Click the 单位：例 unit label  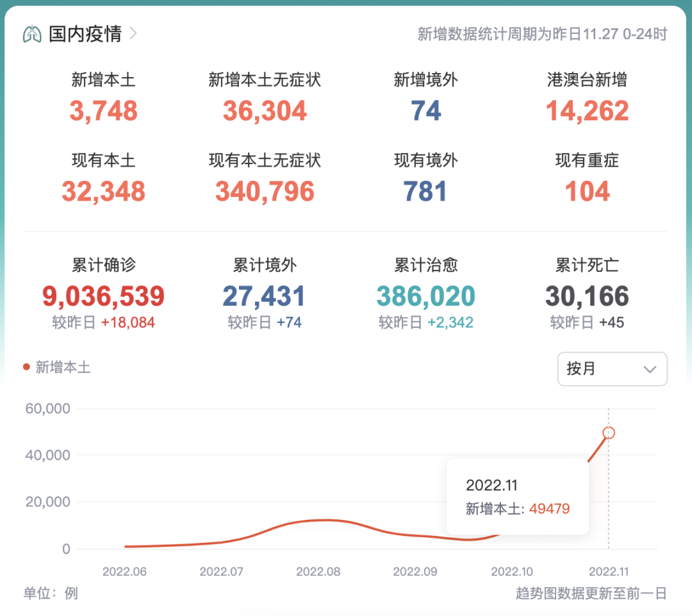tap(51, 593)
